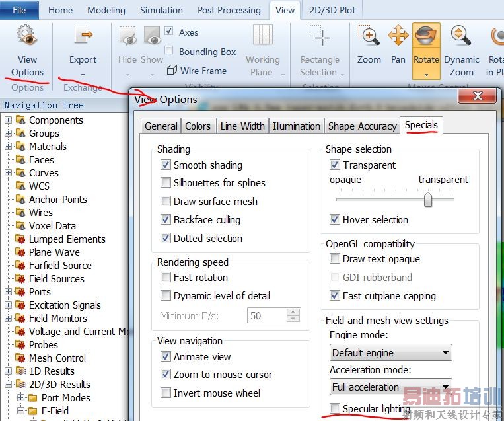
Task: Toggle the Axes checkbox
Action: [168, 31]
